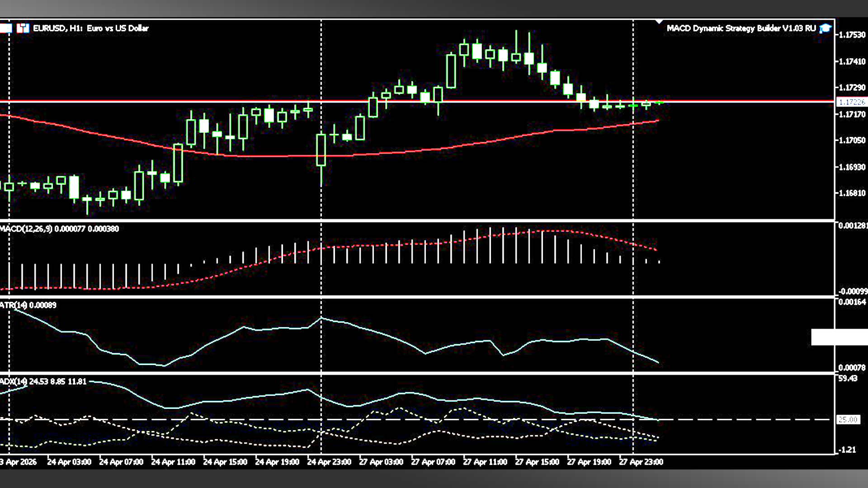This screenshot has width=868, height=488.
Task: Click the 1.16810 price scale label
Action: (x=852, y=193)
